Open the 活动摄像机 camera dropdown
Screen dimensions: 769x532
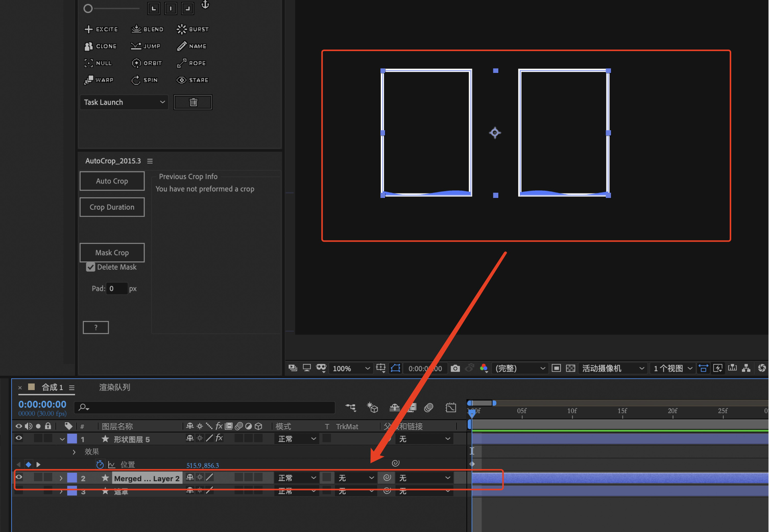(613, 368)
